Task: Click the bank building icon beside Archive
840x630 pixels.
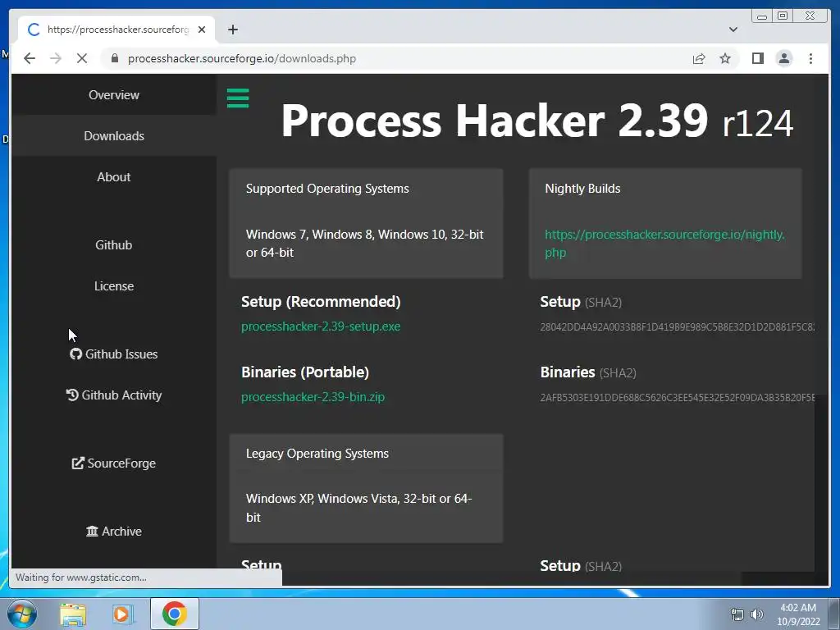Action: coord(92,531)
